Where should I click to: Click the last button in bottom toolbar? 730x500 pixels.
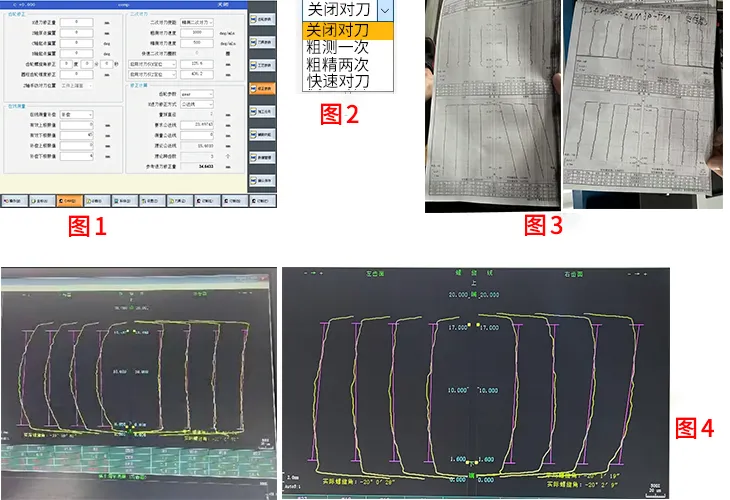coord(261,200)
